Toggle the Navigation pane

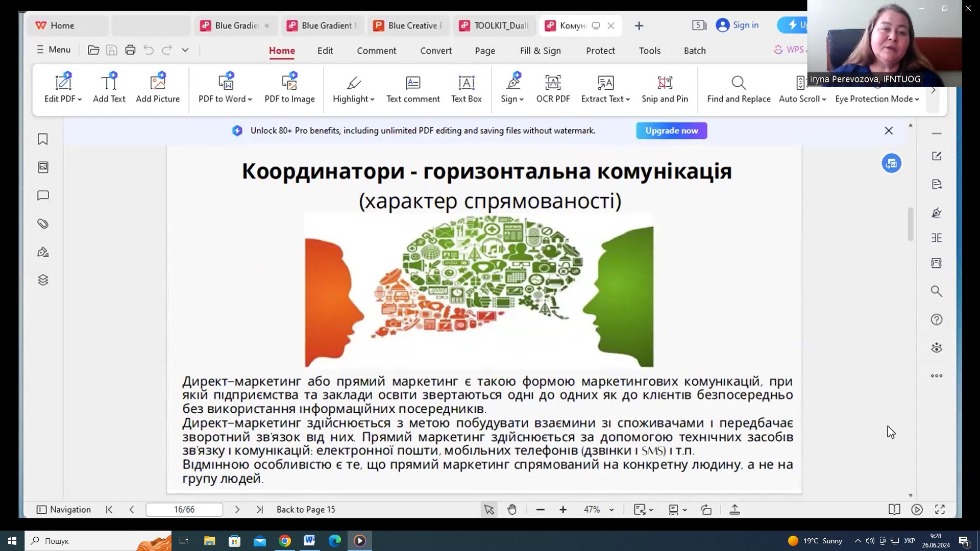tap(64, 510)
